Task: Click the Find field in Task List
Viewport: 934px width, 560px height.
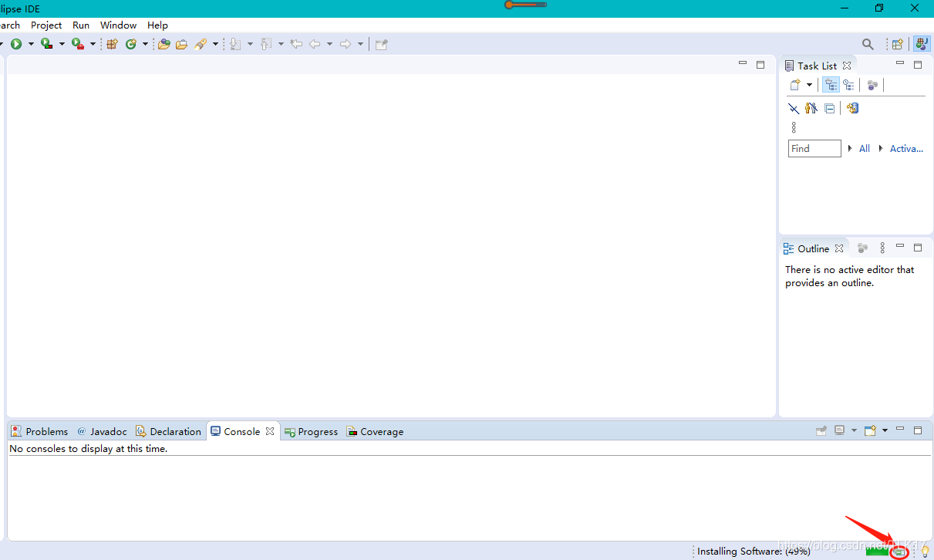Action: coord(814,148)
